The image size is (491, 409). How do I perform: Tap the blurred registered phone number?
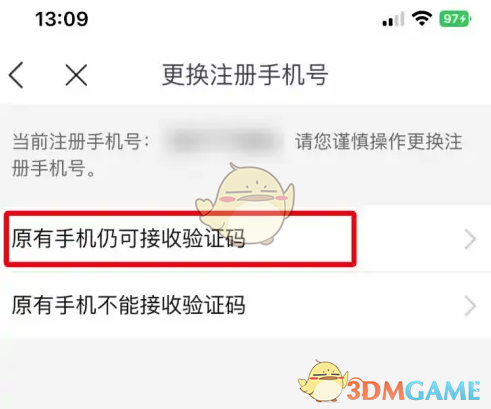click(x=223, y=141)
